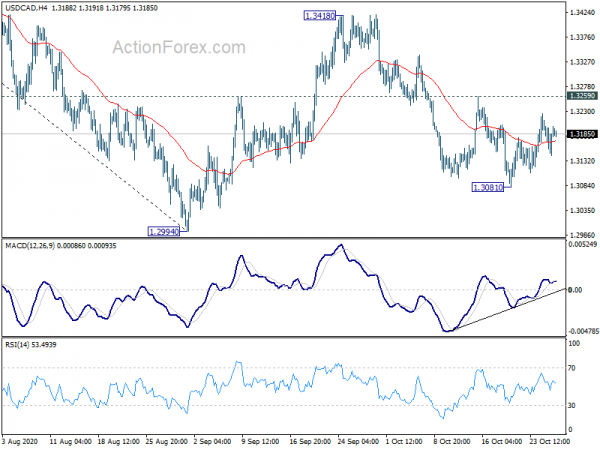Image resolution: width=600 pixels, height=450 pixels.
Task: Click the 1.33760 price axis value
Action: coord(582,37)
